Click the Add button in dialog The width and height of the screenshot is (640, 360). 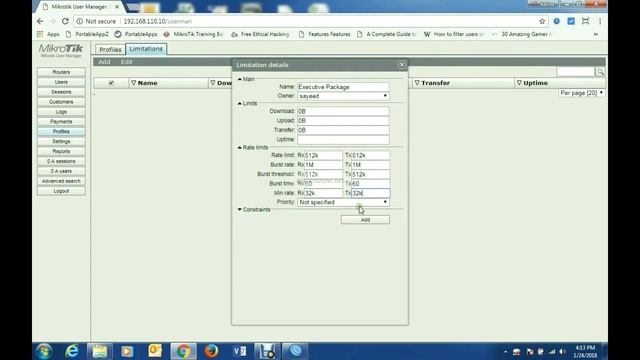(x=365, y=220)
